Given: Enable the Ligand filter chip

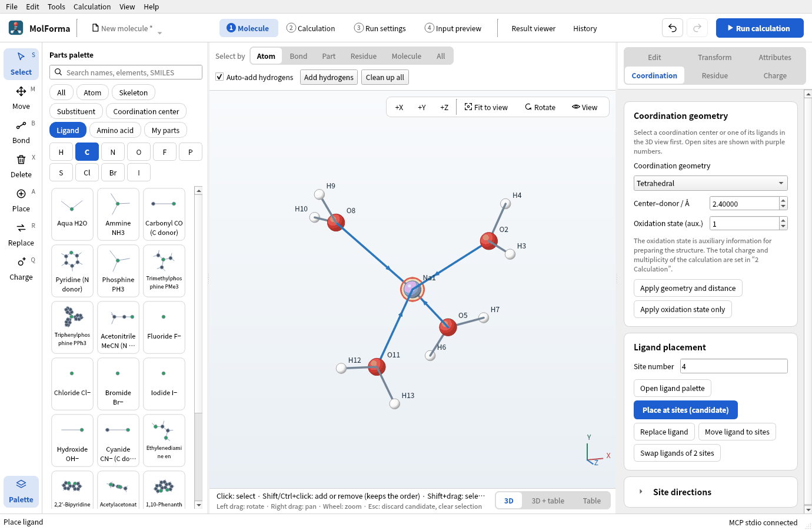Looking at the screenshot, I should [x=68, y=130].
